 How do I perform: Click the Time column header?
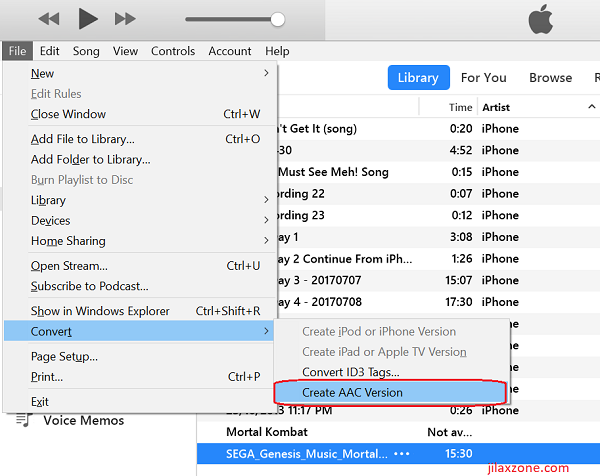(460, 107)
